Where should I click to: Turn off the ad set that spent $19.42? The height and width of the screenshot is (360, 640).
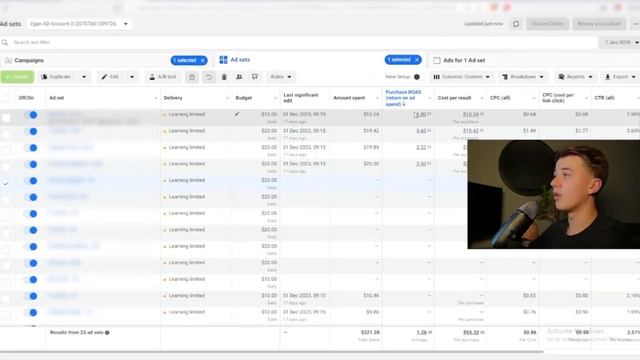pyautogui.click(x=31, y=131)
